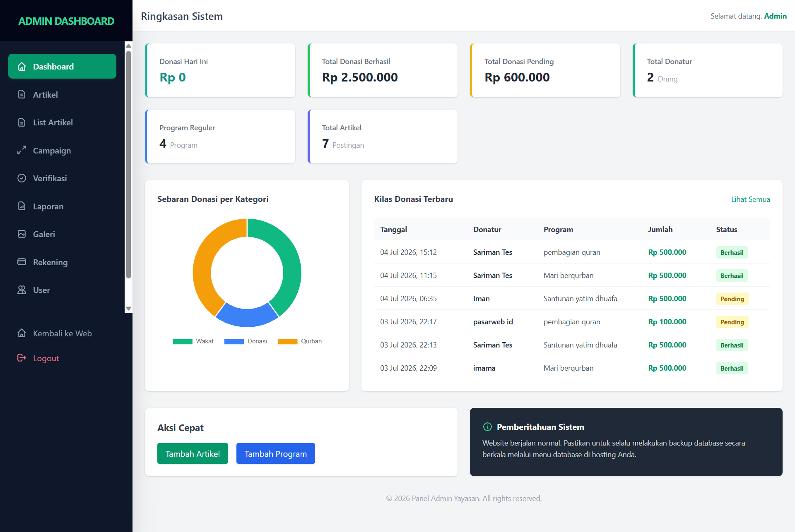795x532 pixels.
Task: Click the Artikel document icon
Action: 22,94
